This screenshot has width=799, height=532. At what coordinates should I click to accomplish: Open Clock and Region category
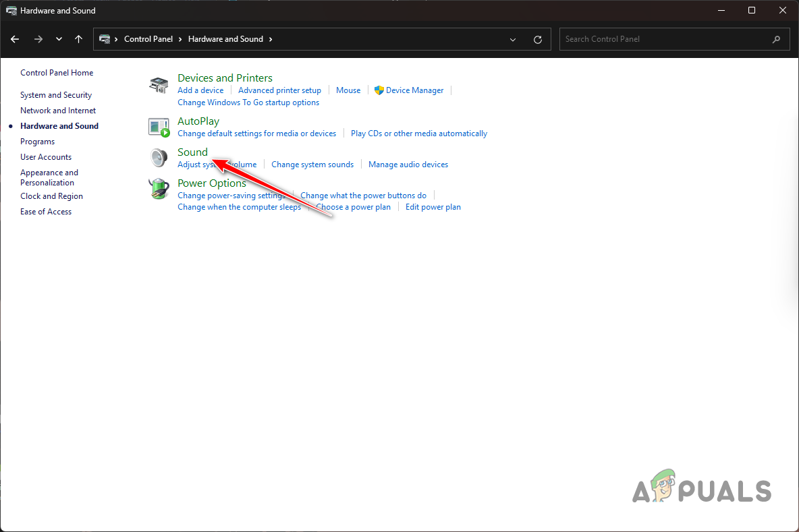tap(51, 196)
